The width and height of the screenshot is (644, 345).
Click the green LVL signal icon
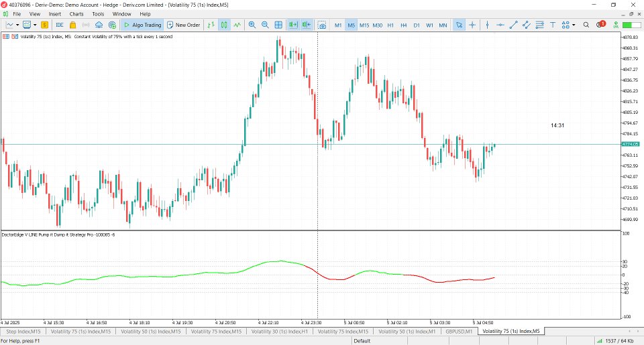pyautogui.click(x=616, y=25)
